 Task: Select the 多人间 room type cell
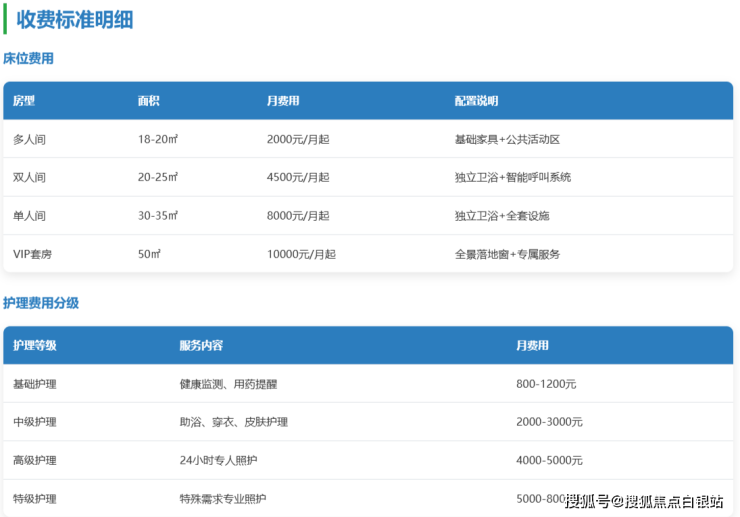(x=29, y=139)
